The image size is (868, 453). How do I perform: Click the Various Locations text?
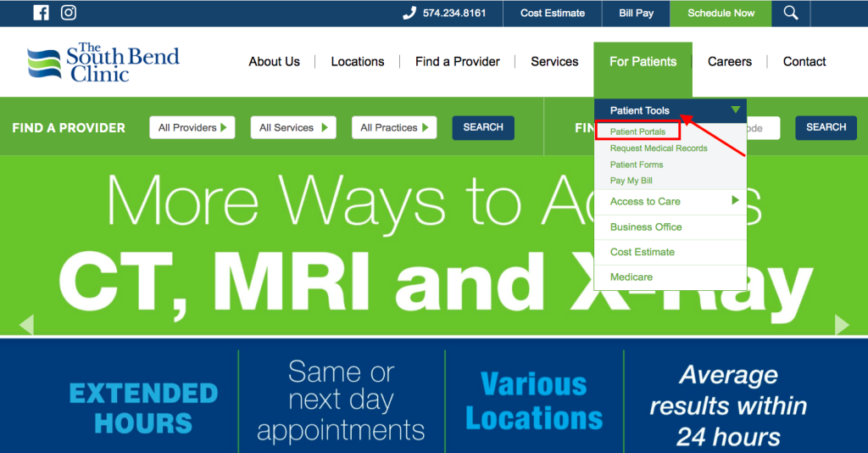coord(534,401)
